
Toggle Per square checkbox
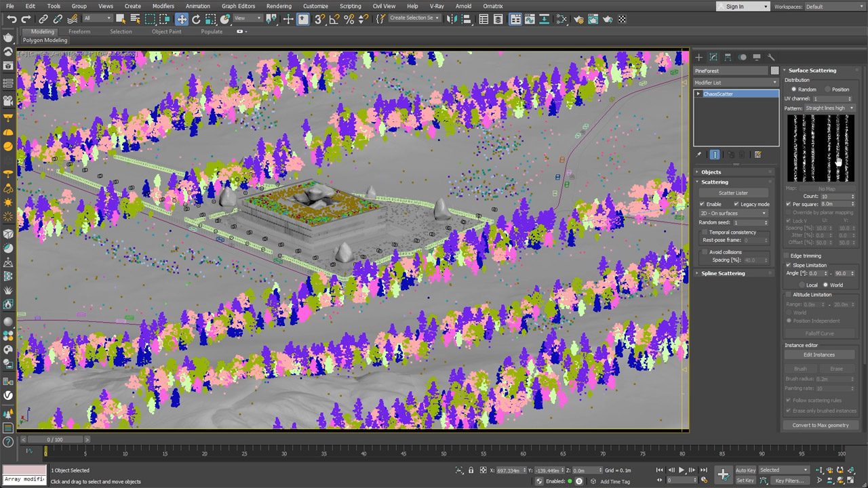coord(789,204)
